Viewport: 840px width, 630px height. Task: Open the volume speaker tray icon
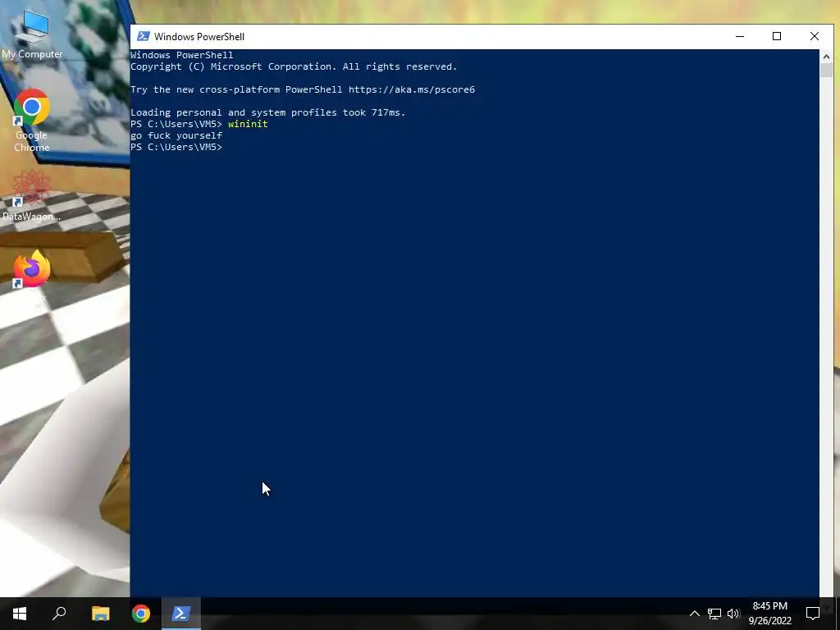tap(733, 614)
